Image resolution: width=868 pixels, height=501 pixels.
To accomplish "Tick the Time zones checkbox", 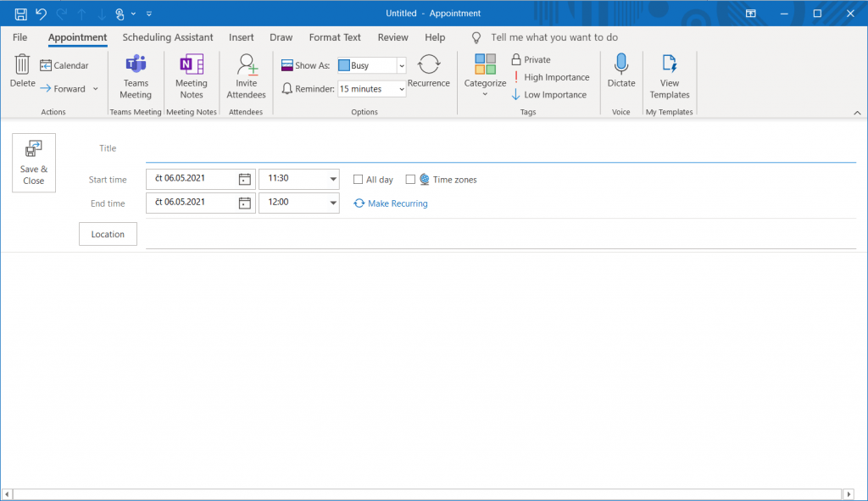I will pyautogui.click(x=411, y=180).
